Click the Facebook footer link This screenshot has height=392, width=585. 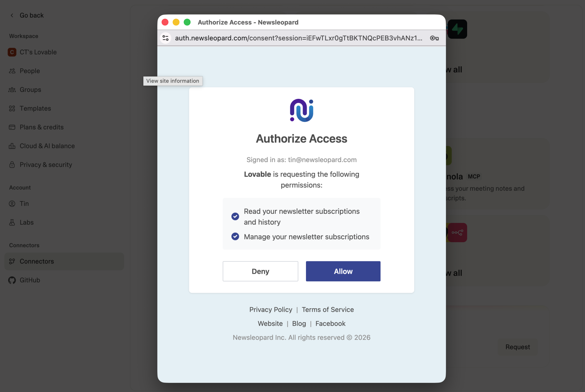click(330, 324)
